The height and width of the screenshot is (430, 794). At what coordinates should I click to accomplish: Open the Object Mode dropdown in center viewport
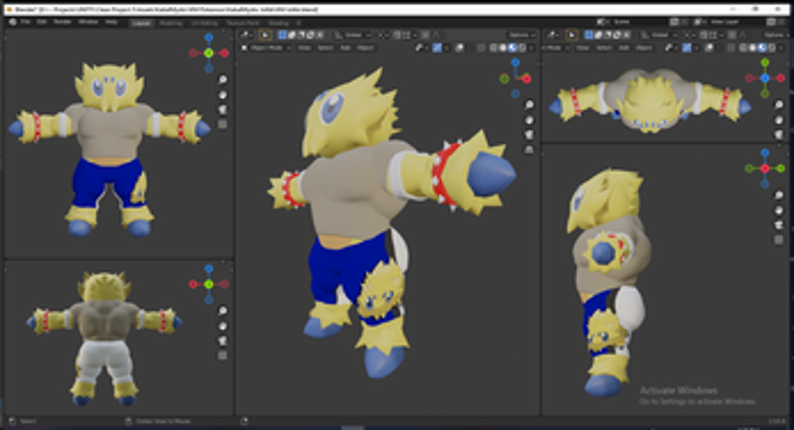click(x=266, y=48)
